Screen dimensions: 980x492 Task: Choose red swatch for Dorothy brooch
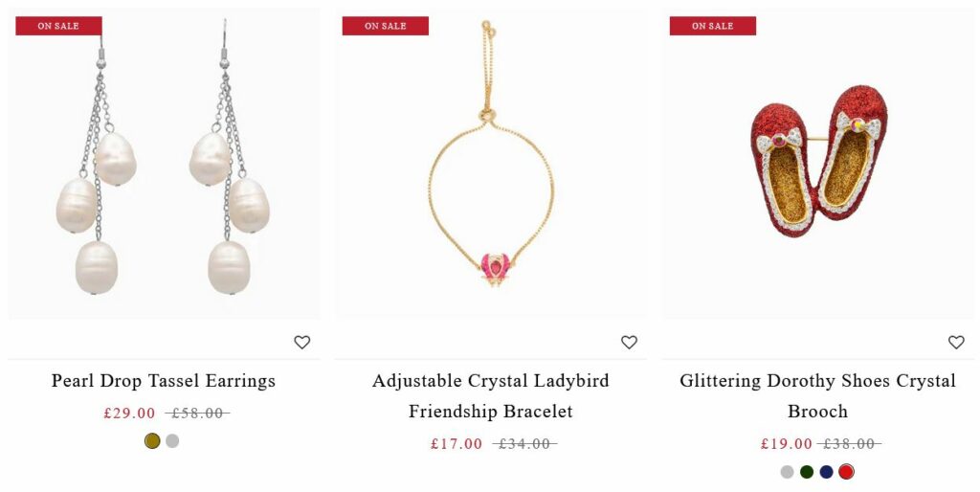pos(846,472)
